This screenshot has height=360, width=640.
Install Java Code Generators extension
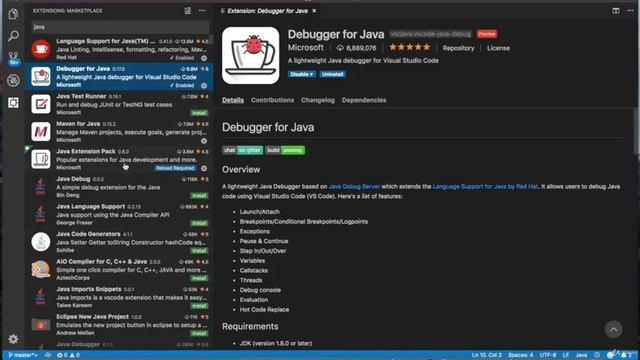[199, 251]
